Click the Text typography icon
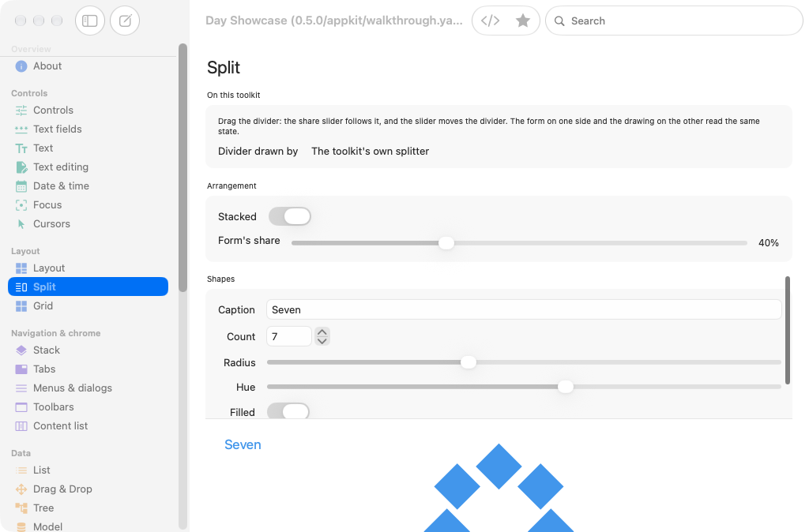 point(21,148)
